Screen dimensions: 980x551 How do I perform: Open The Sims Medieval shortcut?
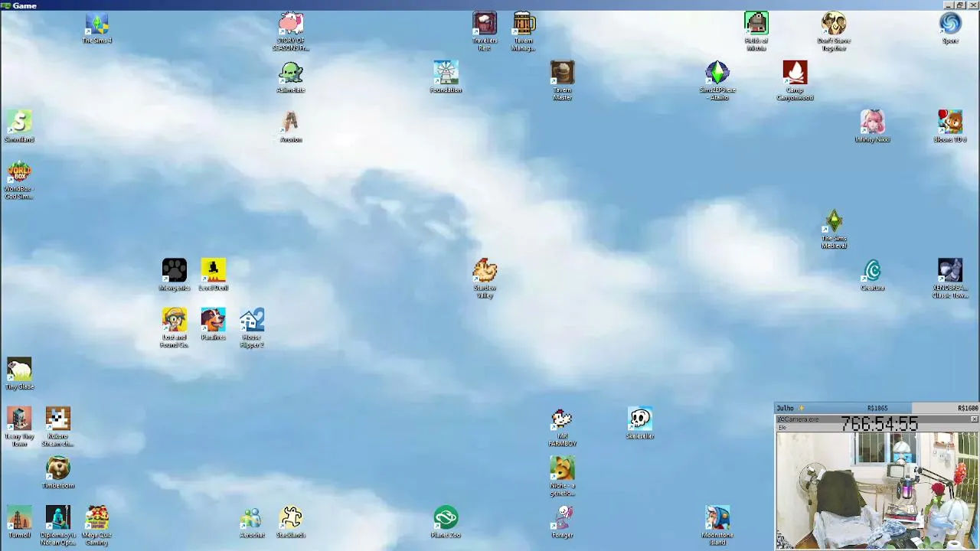click(834, 222)
